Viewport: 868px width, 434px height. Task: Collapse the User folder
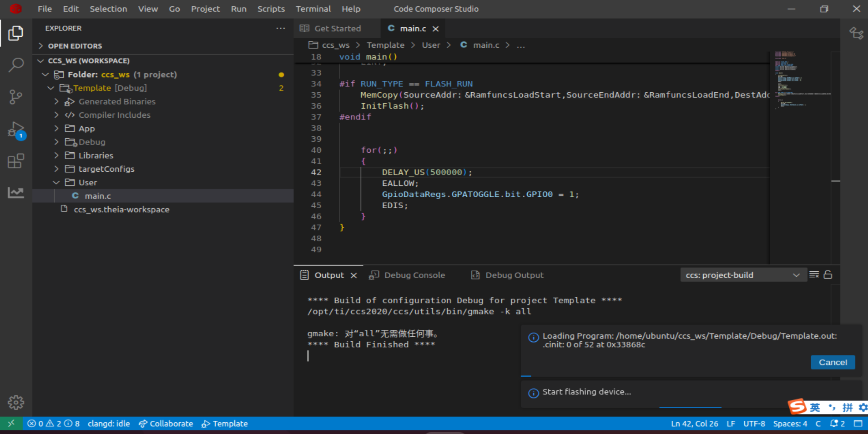coord(56,182)
